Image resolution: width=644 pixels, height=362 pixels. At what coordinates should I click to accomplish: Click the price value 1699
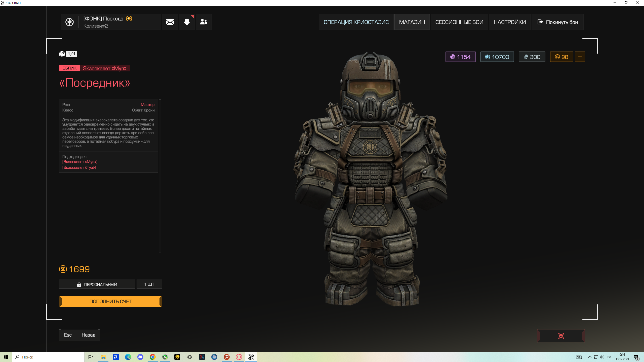(79, 269)
